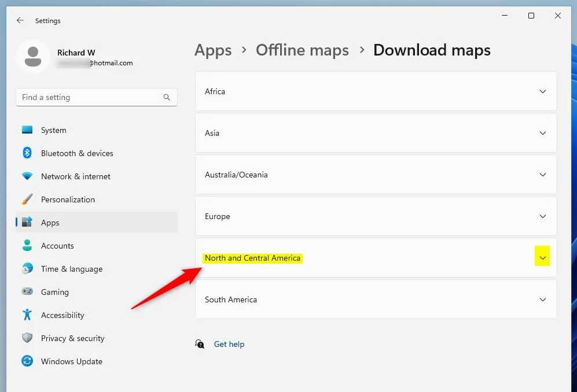
Task: Navigate to Apps breadcrumb in header
Action: [x=213, y=50]
